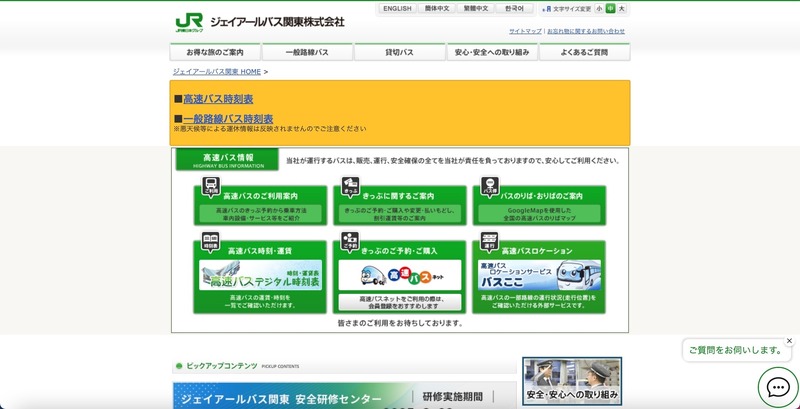The image size is (800, 409).
Task: Open 高速バスロケーション heading
Action: [x=537, y=251]
